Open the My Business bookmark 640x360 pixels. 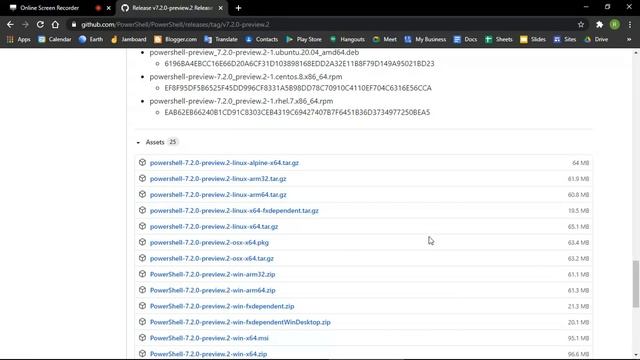click(425, 39)
